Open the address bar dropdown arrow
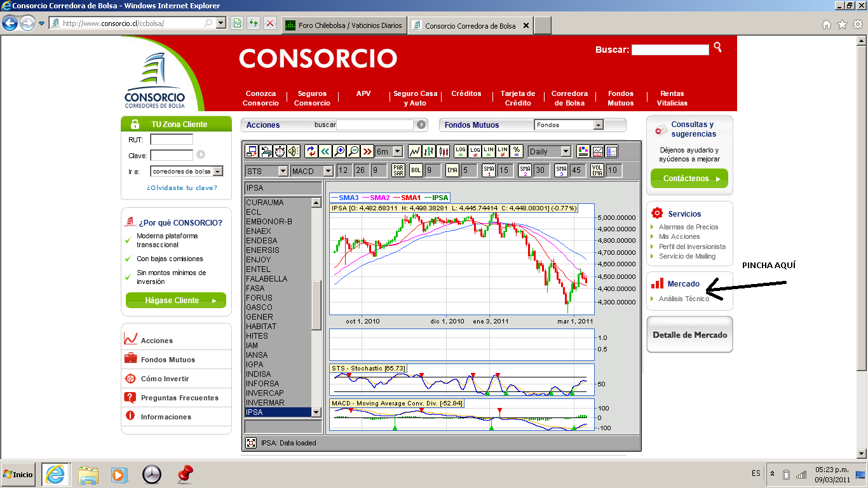 221,24
